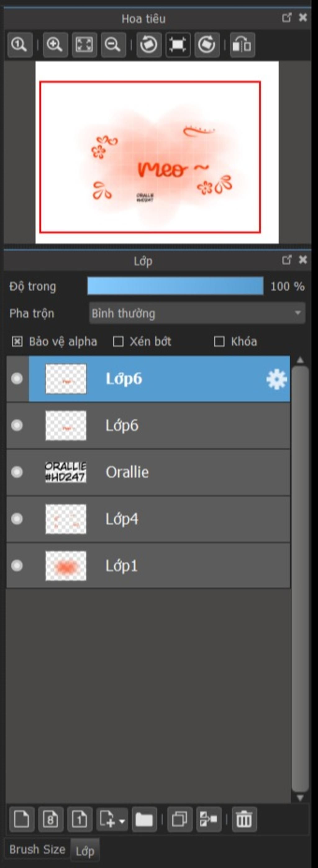Adjust the Độ trong opacity slider
Screen dimensions: 318x868
coord(175,286)
